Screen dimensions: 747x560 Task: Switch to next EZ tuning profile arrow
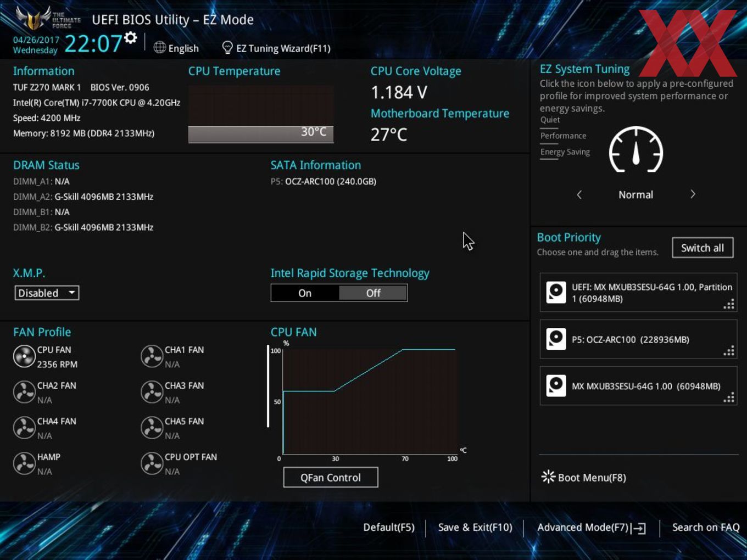(x=693, y=194)
